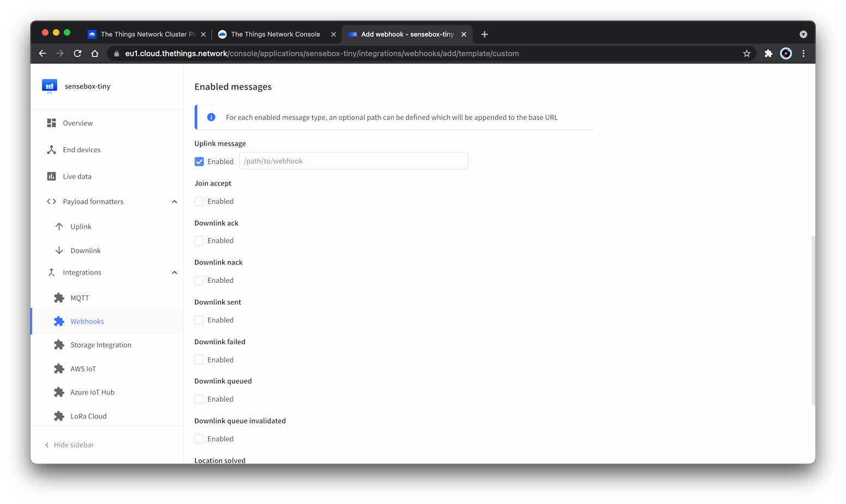The width and height of the screenshot is (846, 504).
Task: Close The Things Network Console tab
Action: coord(334,34)
